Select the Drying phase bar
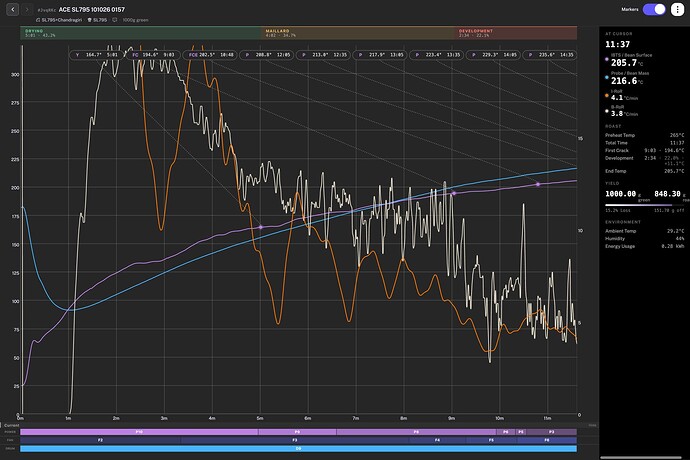 (141, 33)
